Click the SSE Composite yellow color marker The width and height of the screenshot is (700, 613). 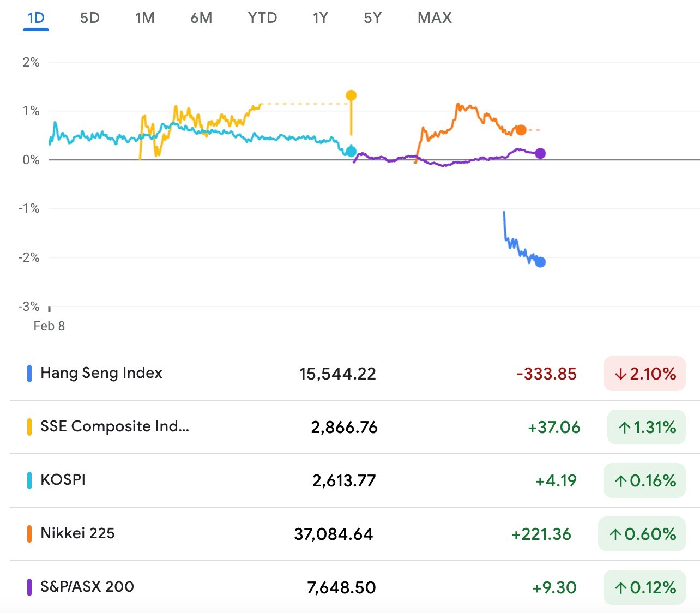pos(29,427)
